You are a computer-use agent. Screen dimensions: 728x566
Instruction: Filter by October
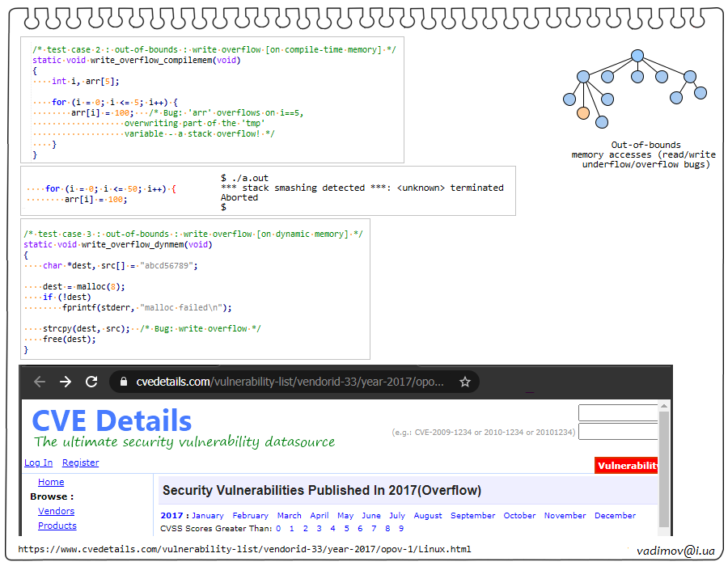[x=519, y=515]
